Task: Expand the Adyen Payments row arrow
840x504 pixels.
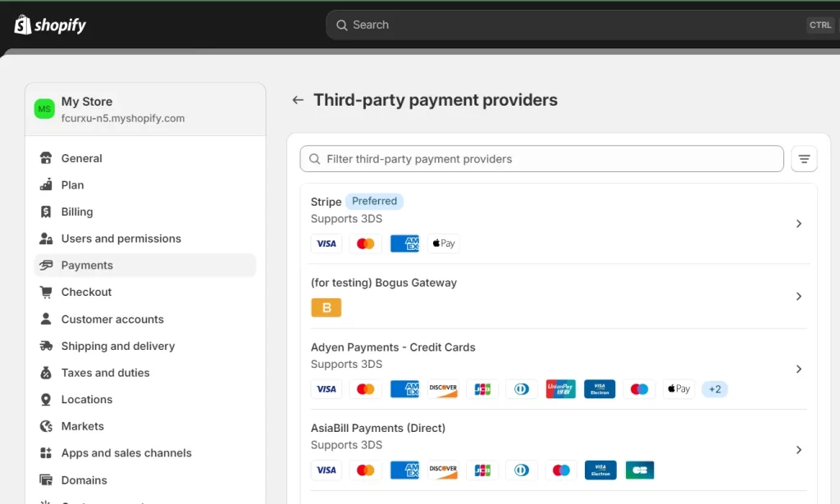Action: point(798,370)
